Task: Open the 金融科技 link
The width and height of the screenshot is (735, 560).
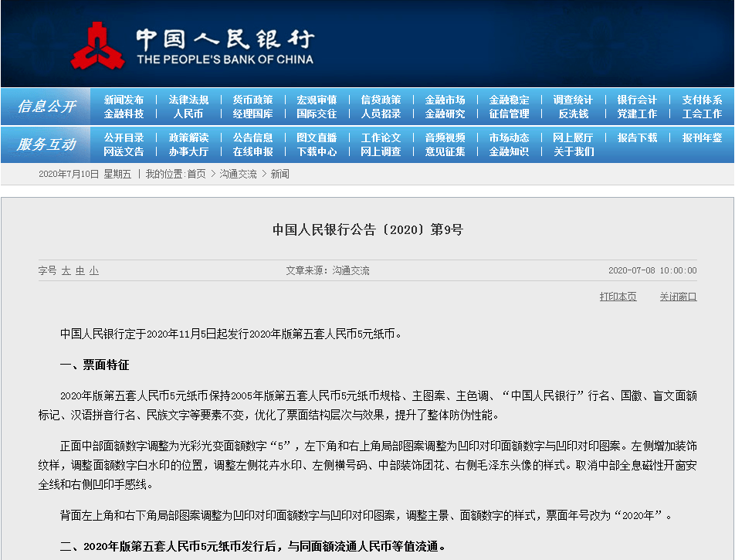Action: pos(124,114)
